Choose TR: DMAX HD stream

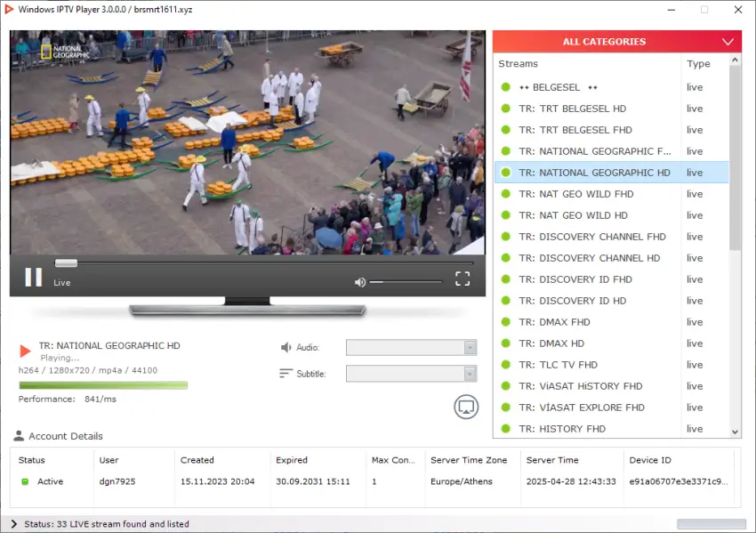[611, 343]
